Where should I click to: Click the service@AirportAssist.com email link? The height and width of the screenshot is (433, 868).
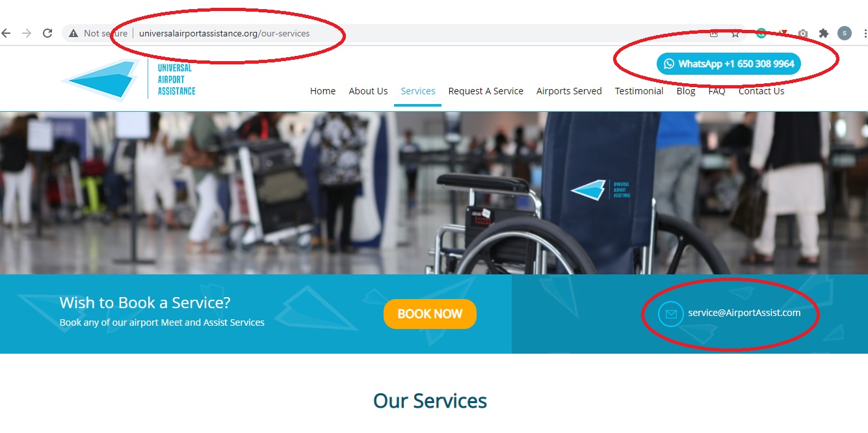click(744, 313)
